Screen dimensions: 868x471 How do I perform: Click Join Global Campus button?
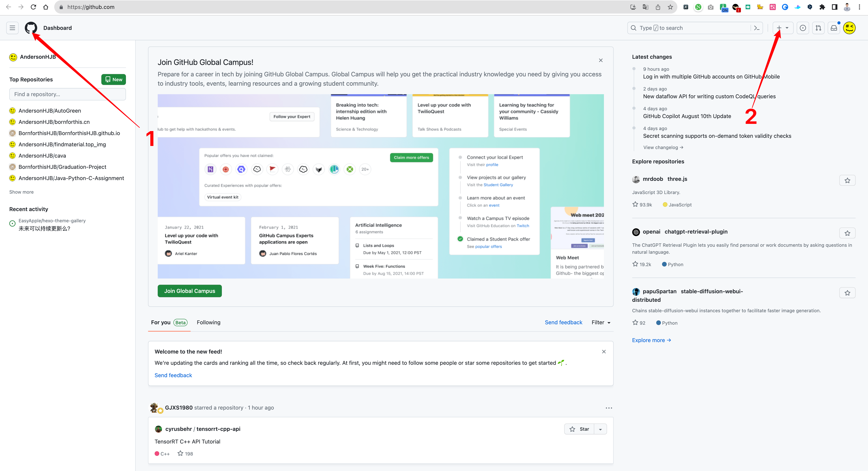pos(190,291)
